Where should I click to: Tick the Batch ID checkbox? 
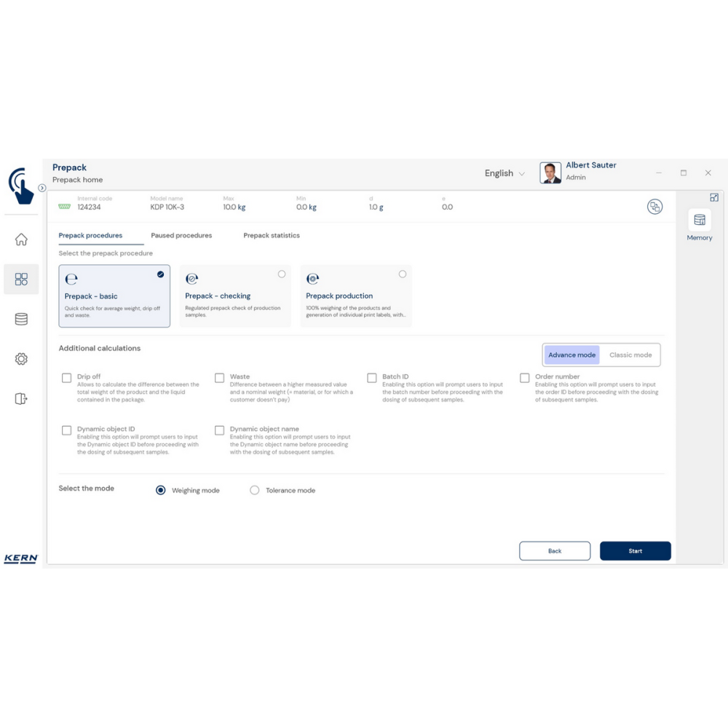372,378
